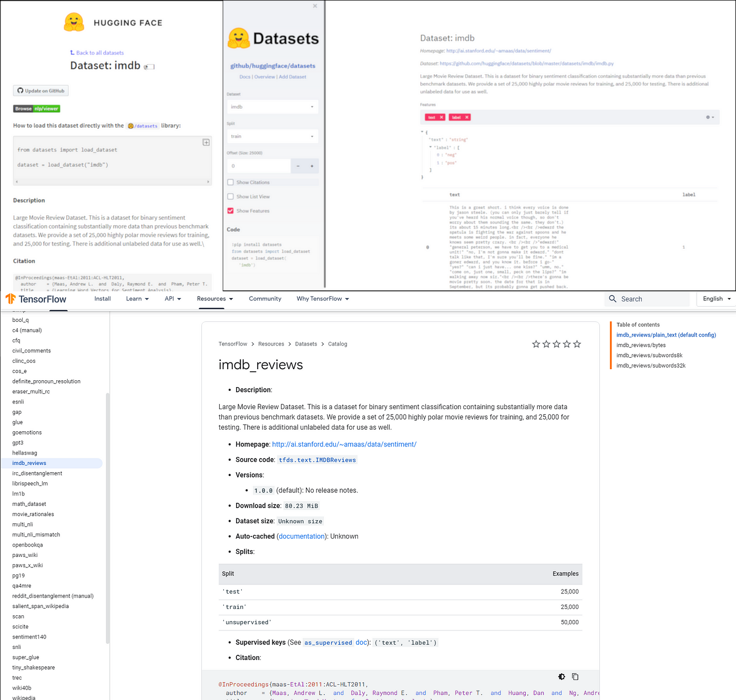Jump to imdb_reviews/subwords32k section
Viewport: 736px width, 700px height.
[651, 366]
